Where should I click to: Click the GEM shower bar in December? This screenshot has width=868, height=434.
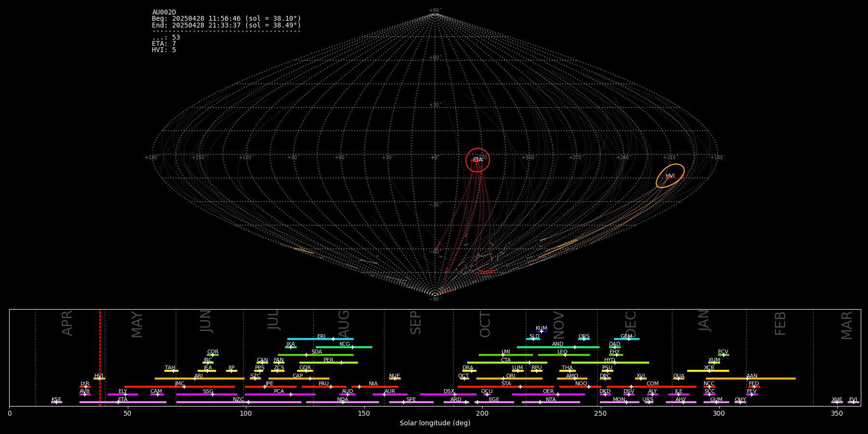click(626, 339)
